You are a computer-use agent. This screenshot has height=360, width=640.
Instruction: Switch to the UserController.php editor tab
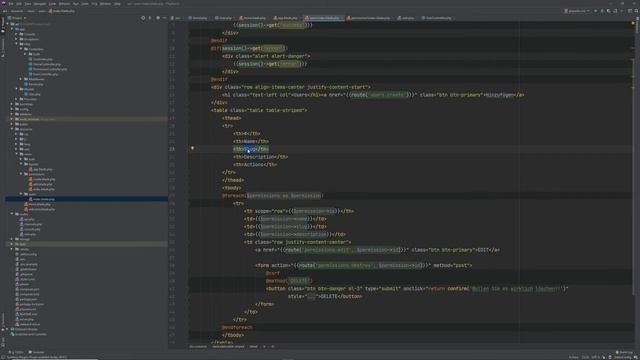click(x=437, y=18)
